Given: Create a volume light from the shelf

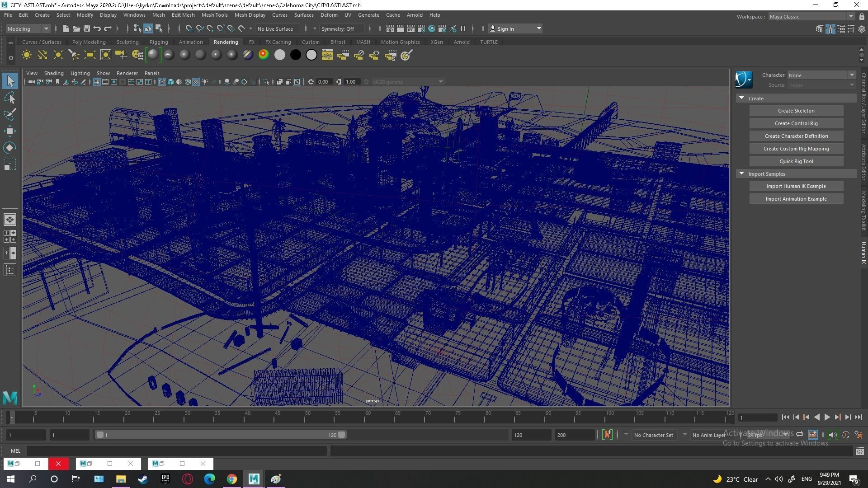Looking at the screenshot, I should pos(105,55).
